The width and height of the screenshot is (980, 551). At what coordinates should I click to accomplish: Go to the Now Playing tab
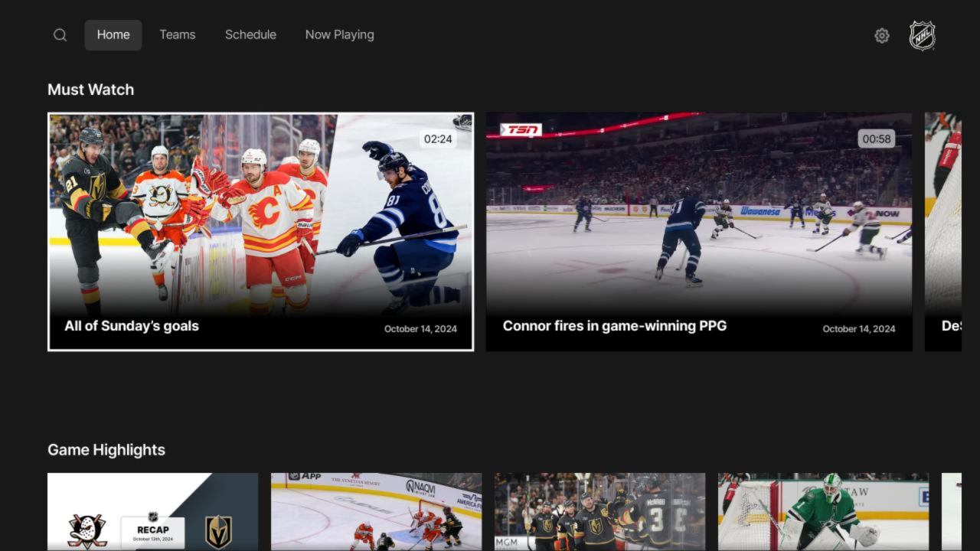[x=339, y=34]
